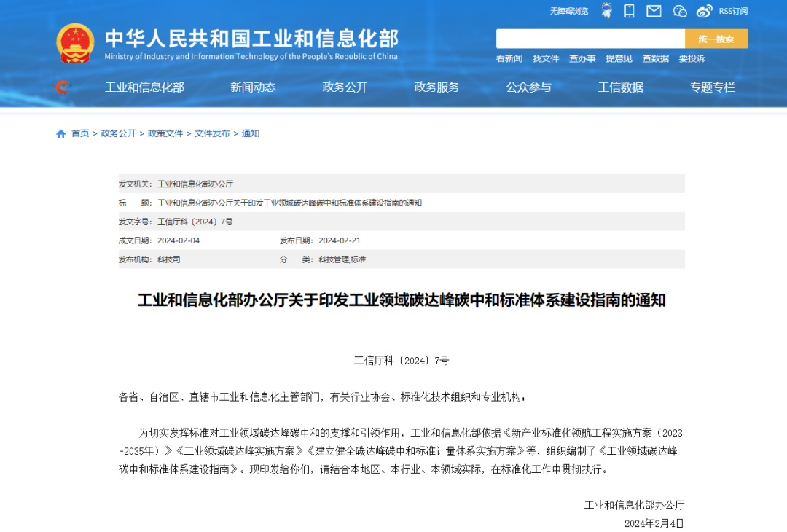Click the home icon in the breadcrumb
Viewport: 787px width, 532px height.
pos(60,133)
